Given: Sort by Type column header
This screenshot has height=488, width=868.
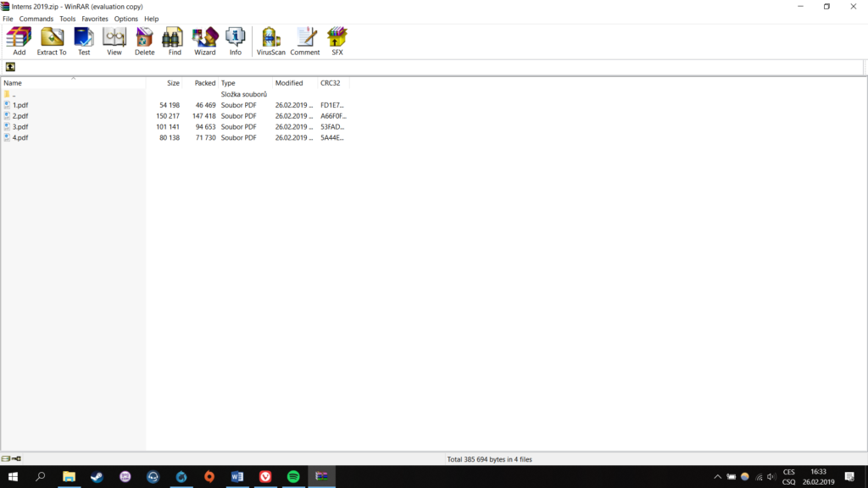Looking at the screenshot, I should pos(245,83).
